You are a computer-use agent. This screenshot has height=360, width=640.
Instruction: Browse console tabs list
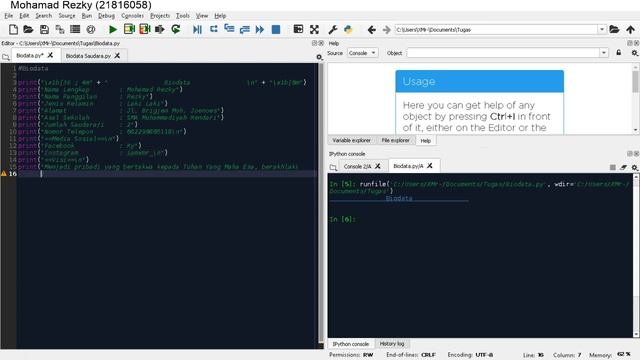click(333, 167)
